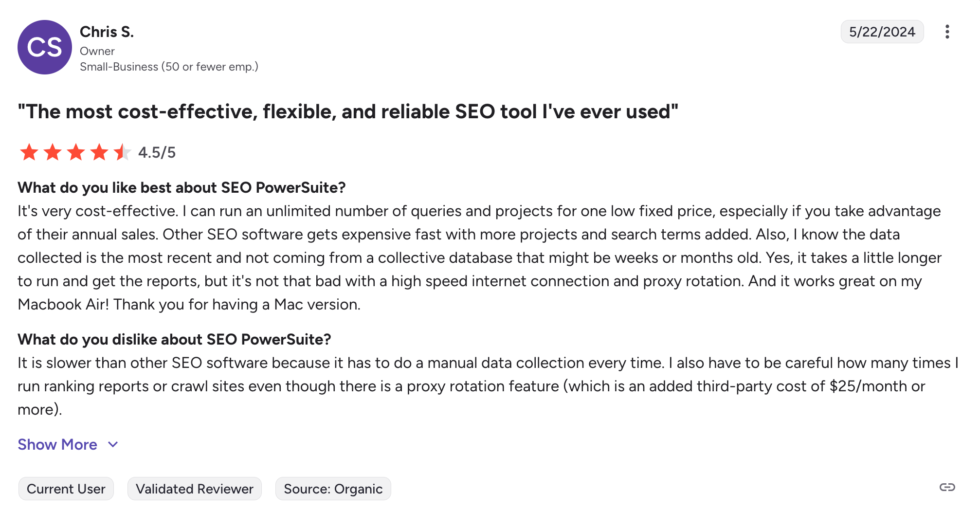Click the Validated Reviewer tag
Viewport: 980px width, 511px height.
pos(195,489)
